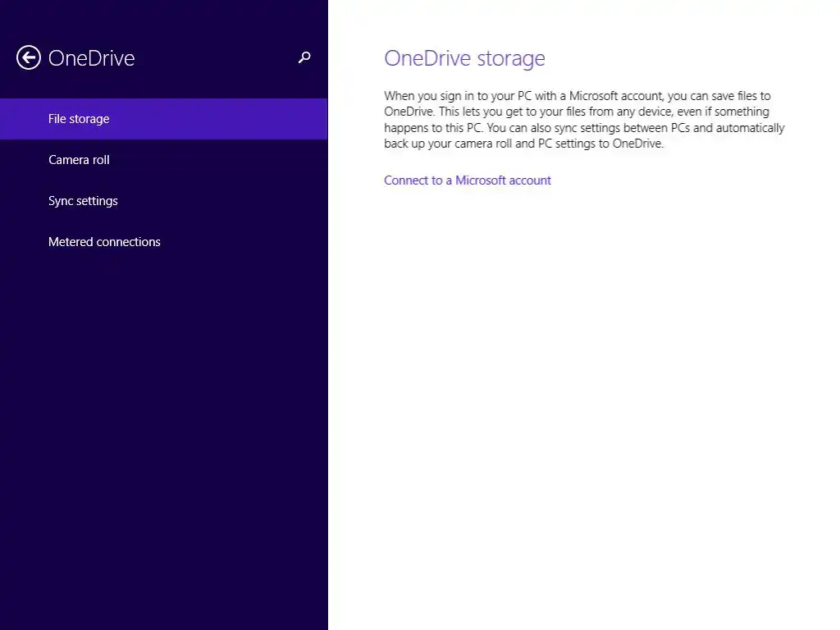The width and height of the screenshot is (840, 630).
Task: Switch to Sync settings
Action: [164, 201]
